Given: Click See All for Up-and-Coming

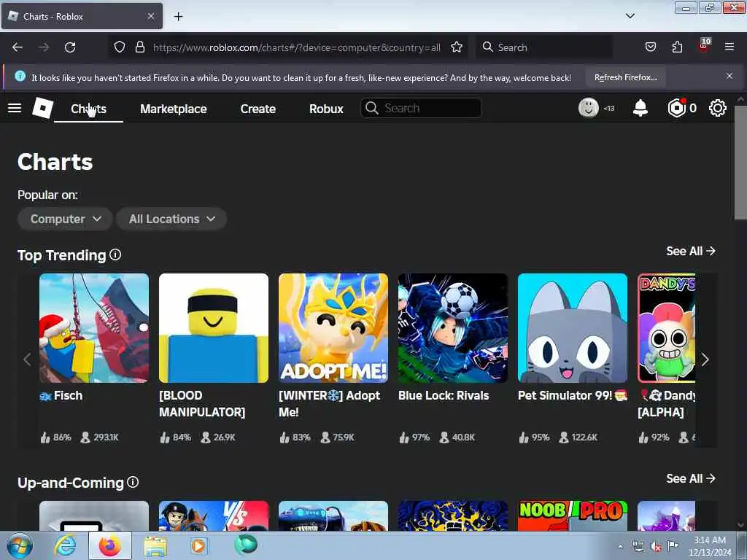Looking at the screenshot, I should [x=691, y=478].
